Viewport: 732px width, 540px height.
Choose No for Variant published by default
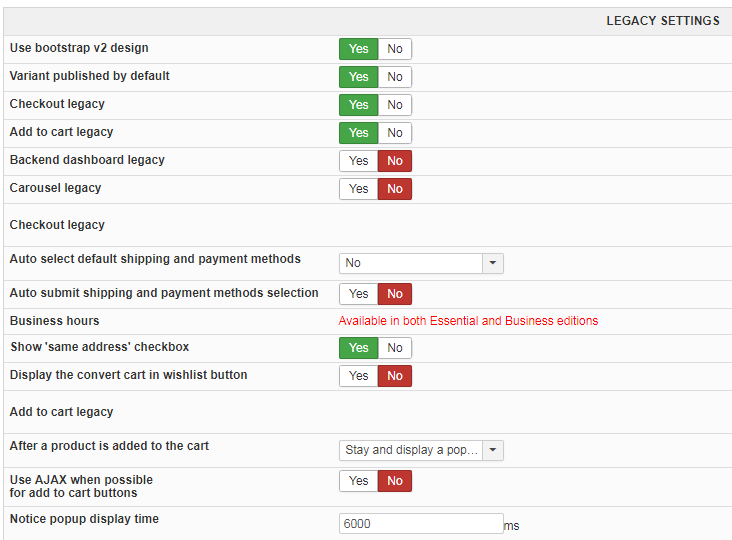(x=395, y=77)
